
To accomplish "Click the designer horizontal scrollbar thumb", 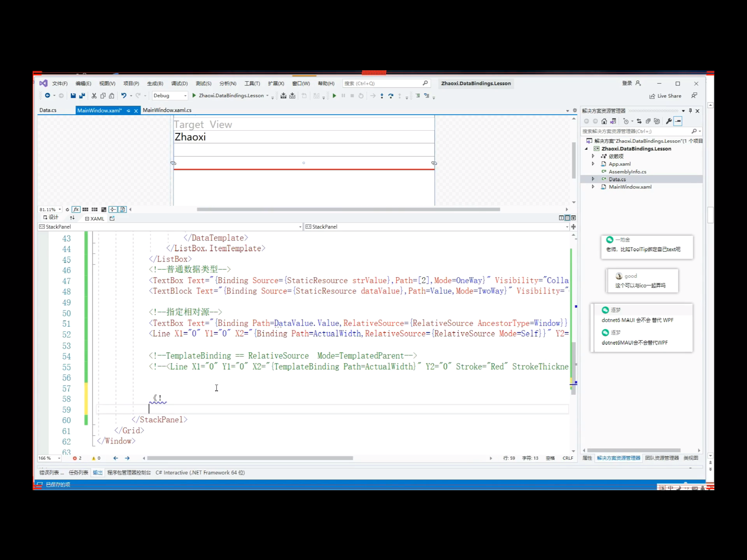I will click(348, 209).
